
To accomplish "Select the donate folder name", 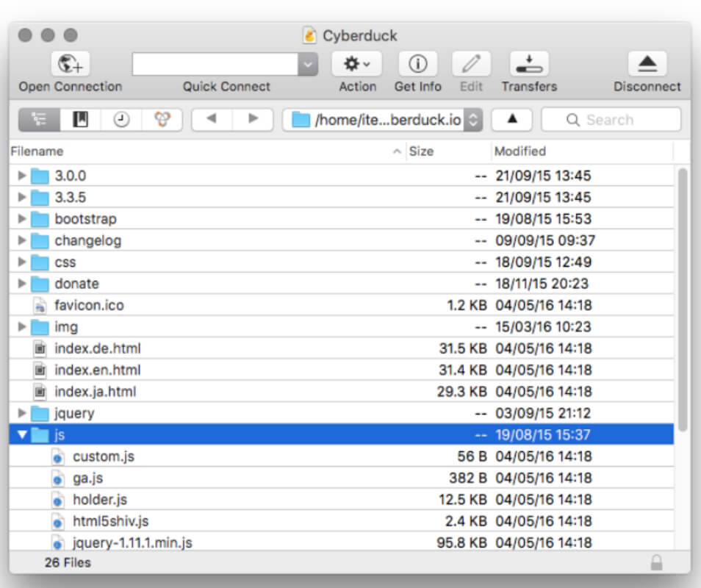I will pos(76,284).
